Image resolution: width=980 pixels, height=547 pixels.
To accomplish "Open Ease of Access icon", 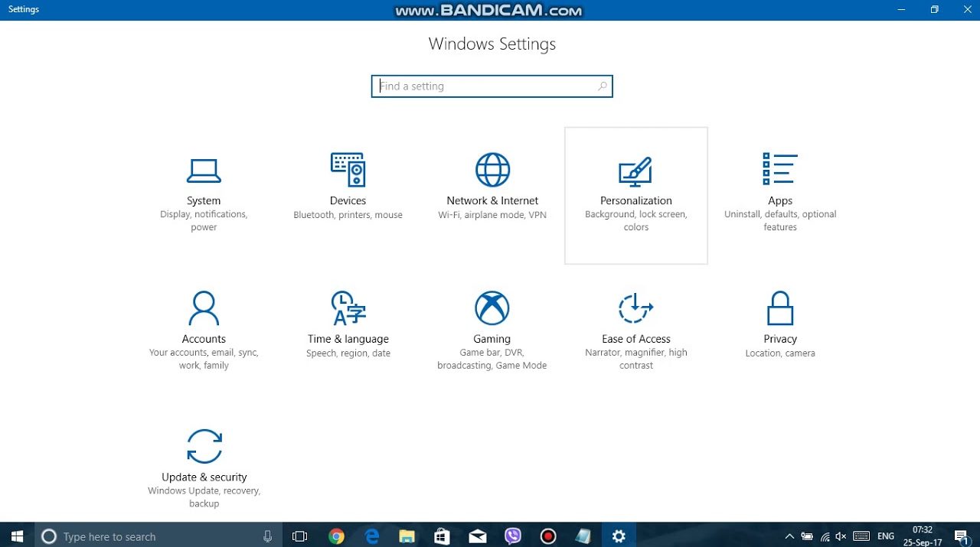I will click(635, 308).
